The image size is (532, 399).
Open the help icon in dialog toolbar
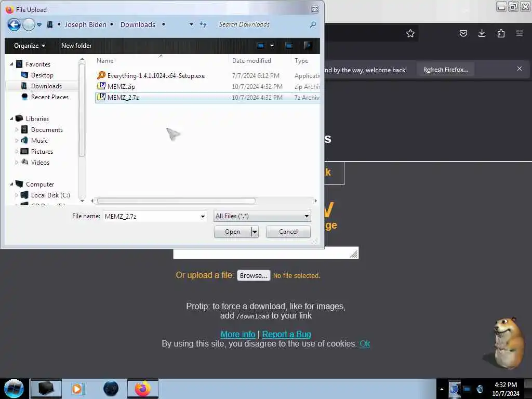(308, 46)
